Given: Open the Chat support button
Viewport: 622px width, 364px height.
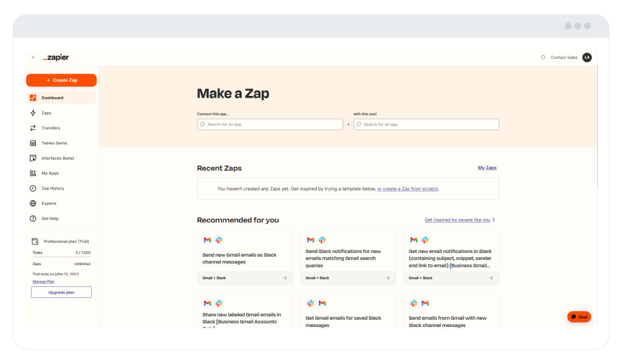Looking at the screenshot, I should tap(579, 317).
